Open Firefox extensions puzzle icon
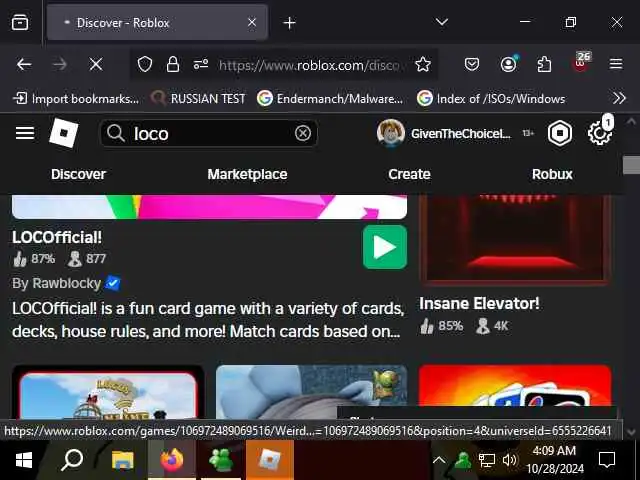The height and width of the screenshot is (480, 640). (544, 64)
